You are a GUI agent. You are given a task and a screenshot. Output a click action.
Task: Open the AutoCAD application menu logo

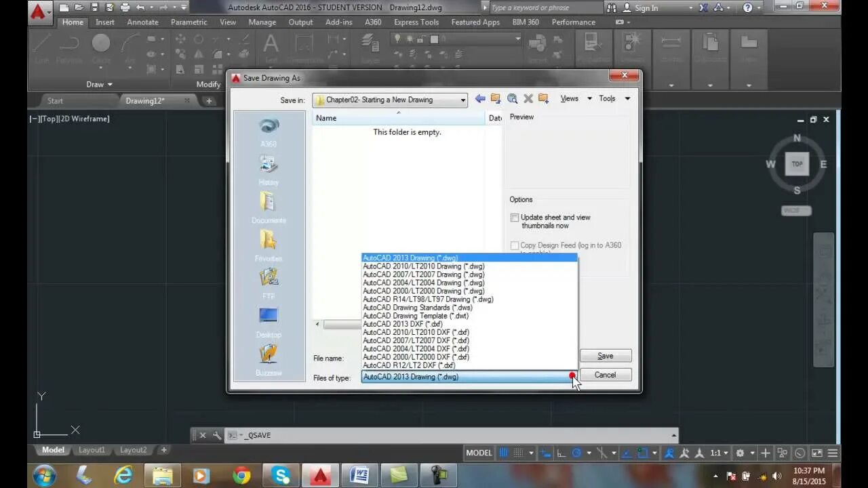click(x=39, y=12)
